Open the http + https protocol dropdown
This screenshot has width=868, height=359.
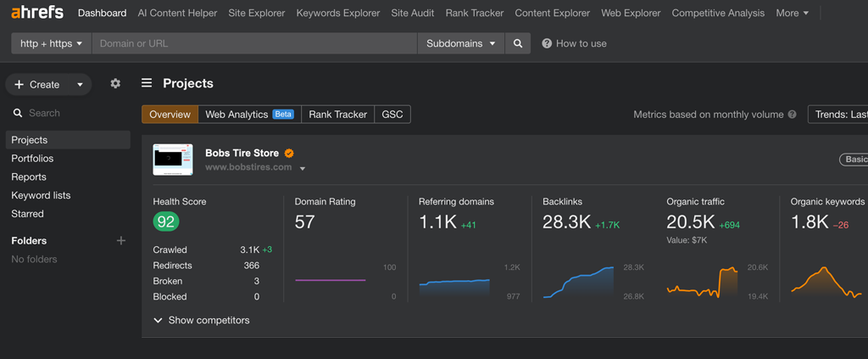click(x=51, y=43)
